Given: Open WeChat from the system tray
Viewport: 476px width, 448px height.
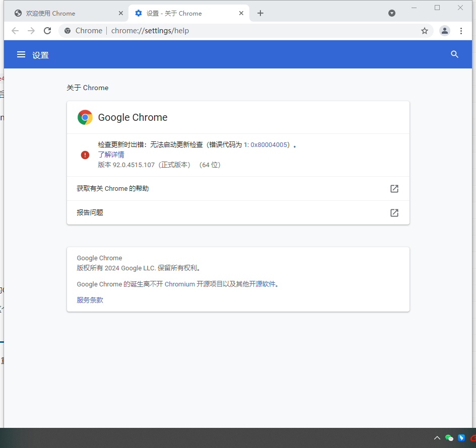Looking at the screenshot, I should click(449, 438).
